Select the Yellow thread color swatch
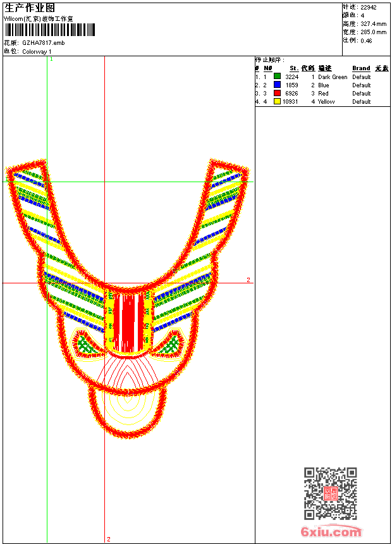The image size is (392, 544). pyautogui.click(x=277, y=101)
